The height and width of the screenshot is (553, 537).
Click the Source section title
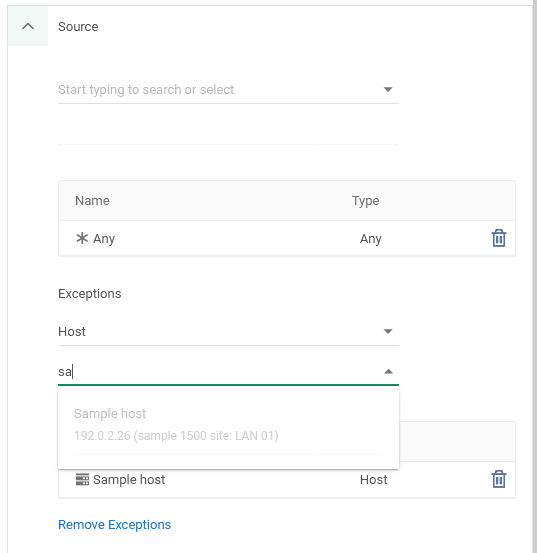78,26
